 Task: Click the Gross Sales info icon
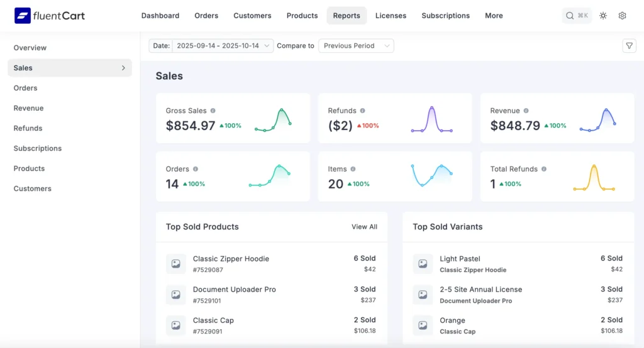click(x=213, y=111)
